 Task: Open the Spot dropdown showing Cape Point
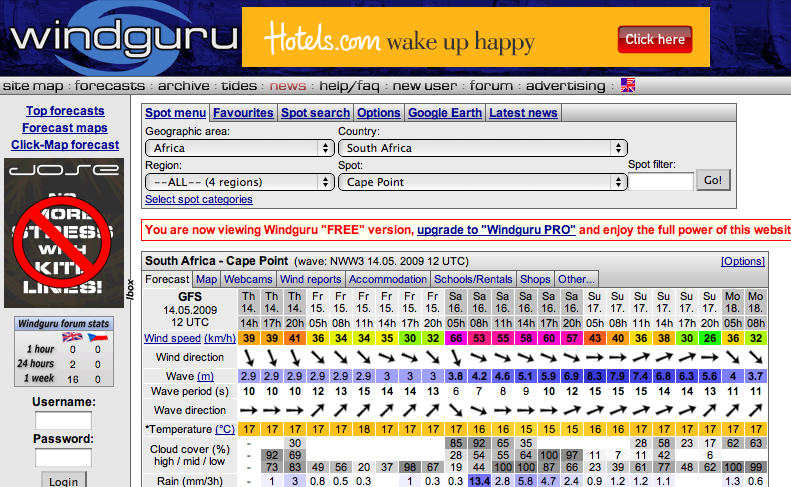(x=482, y=182)
